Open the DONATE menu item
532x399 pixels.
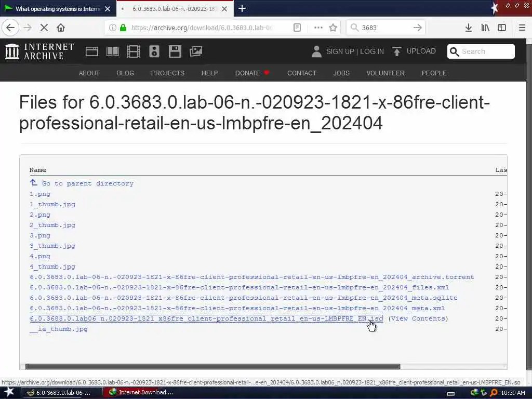click(x=252, y=73)
